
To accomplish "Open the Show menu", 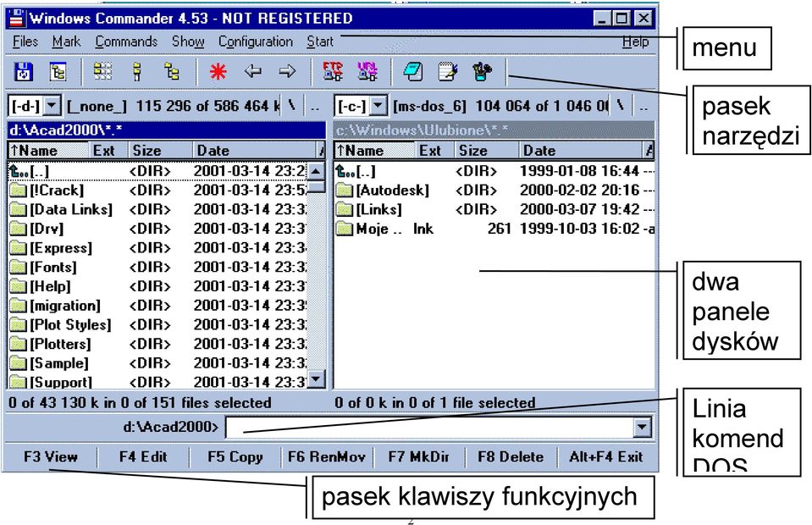I will point(188,41).
